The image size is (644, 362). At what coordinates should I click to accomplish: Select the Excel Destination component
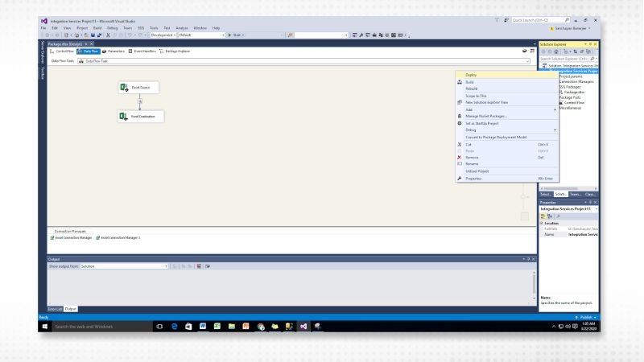pyautogui.click(x=140, y=117)
